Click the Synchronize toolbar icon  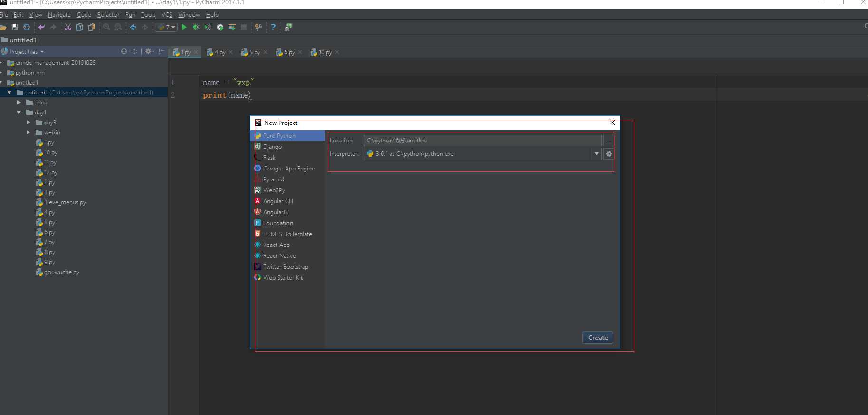click(27, 28)
